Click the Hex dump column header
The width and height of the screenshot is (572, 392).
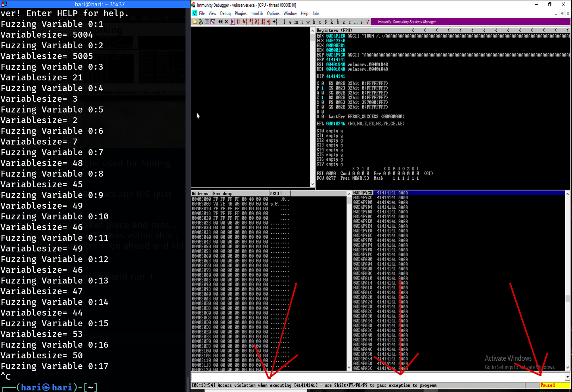click(240, 194)
